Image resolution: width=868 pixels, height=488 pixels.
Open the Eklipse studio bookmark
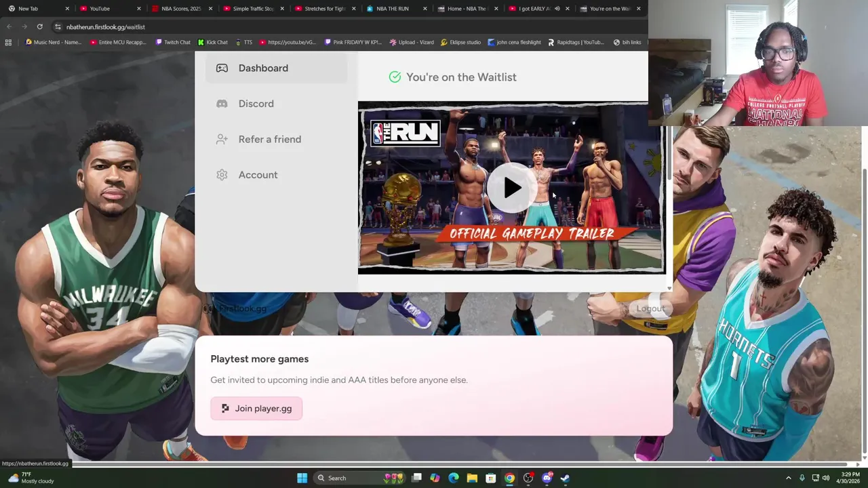tap(461, 42)
